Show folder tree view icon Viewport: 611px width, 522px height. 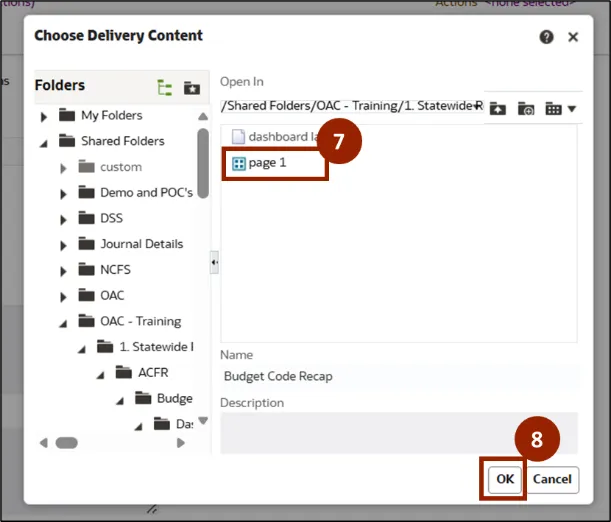click(164, 88)
